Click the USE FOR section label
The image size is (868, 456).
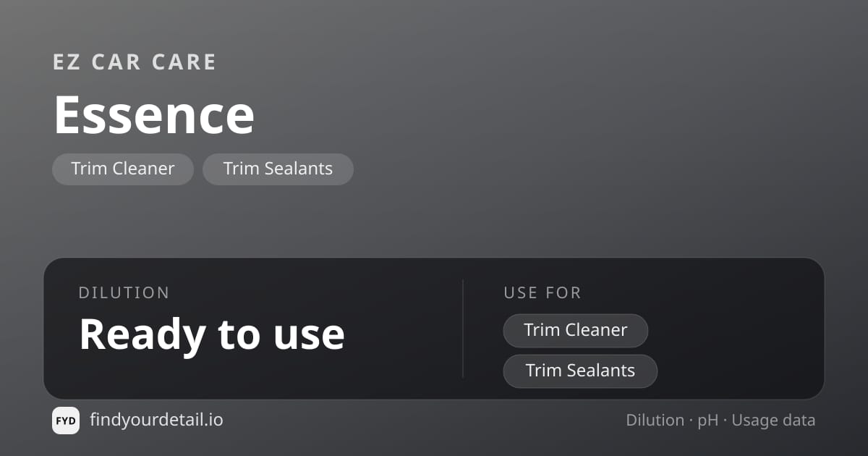pyautogui.click(x=542, y=293)
